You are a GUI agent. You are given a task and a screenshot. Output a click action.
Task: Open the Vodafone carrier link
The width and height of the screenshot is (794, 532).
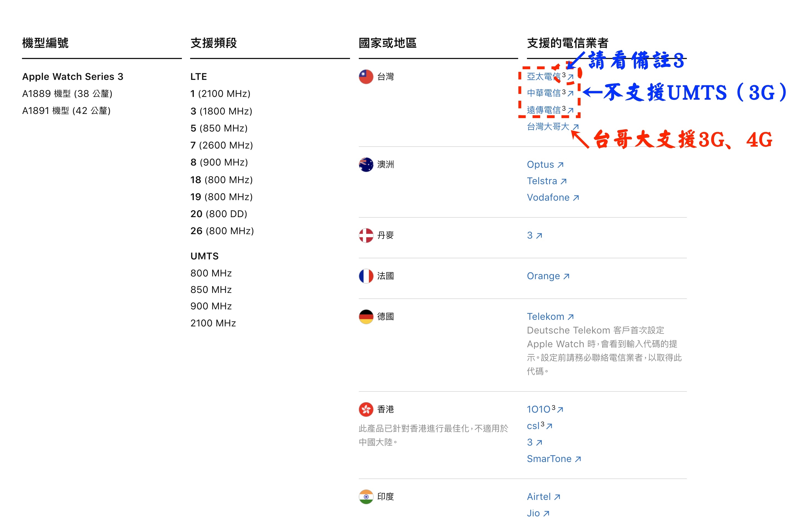click(x=553, y=197)
